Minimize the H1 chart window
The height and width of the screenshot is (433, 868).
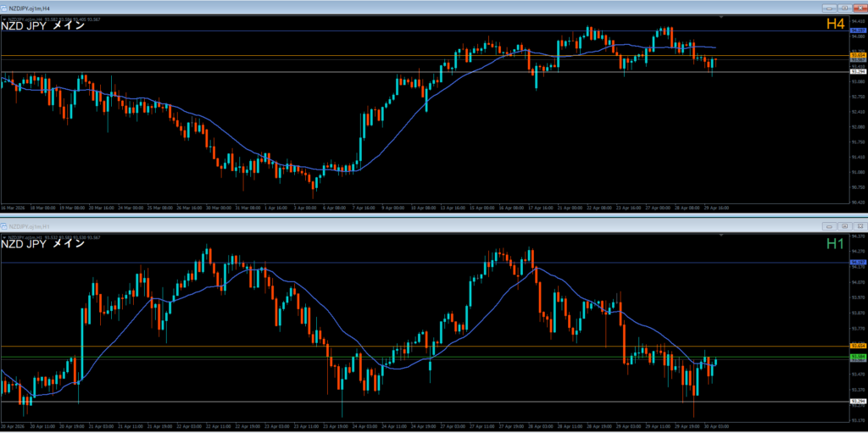click(829, 226)
